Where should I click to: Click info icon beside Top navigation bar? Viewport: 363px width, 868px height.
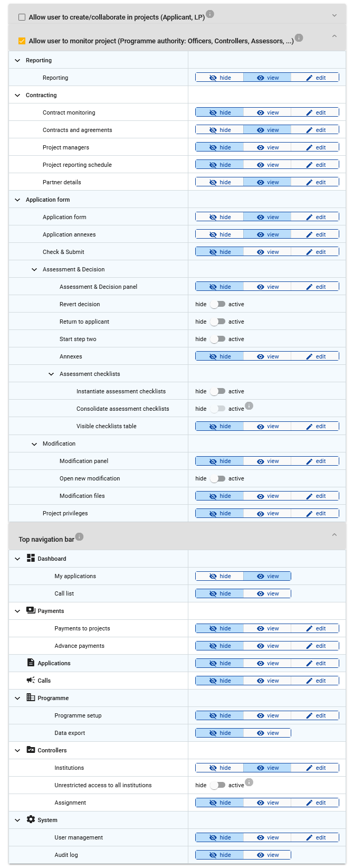[x=79, y=537]
